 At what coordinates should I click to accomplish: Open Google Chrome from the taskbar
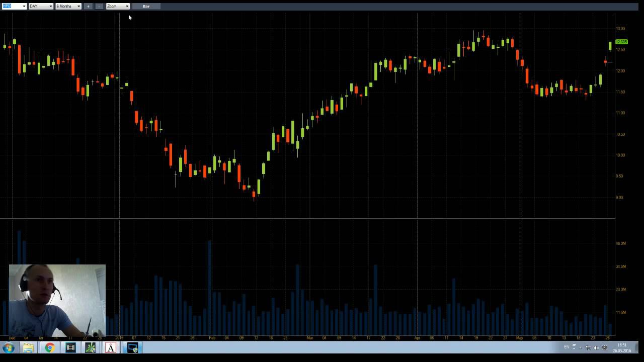click(x=49, y=348)
